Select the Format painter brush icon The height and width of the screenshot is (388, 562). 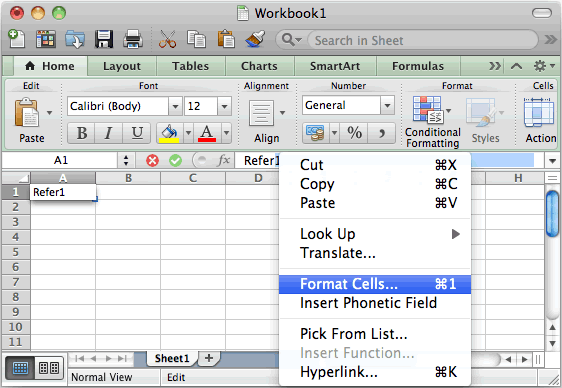[x=255, y=39]
